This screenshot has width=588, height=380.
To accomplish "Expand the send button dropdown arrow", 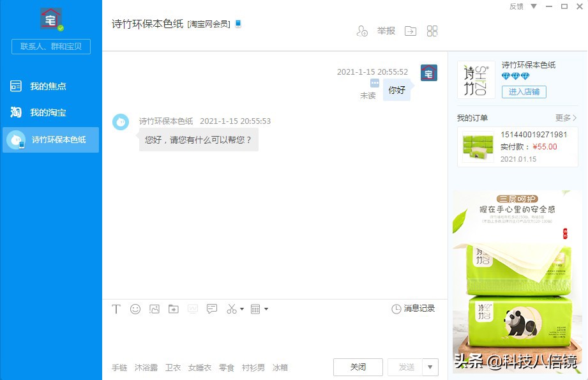I will (432, 367).
